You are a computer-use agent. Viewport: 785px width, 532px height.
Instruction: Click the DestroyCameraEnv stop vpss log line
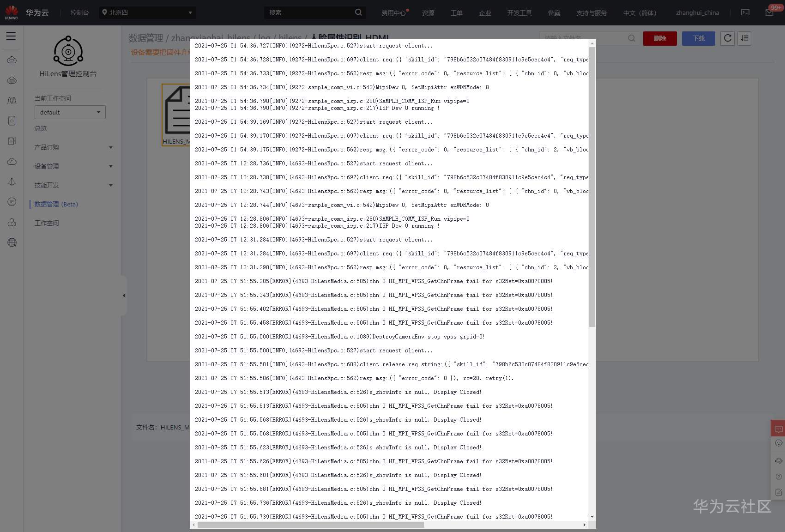[340, 337]
